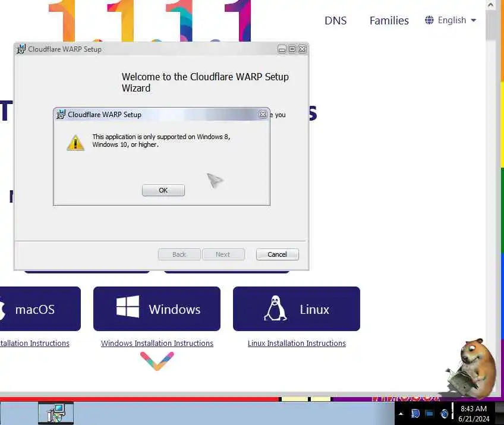Click the disabled Back button in the wizard
The height and width of the screenshot is (425, 504).
coord(179,254)
